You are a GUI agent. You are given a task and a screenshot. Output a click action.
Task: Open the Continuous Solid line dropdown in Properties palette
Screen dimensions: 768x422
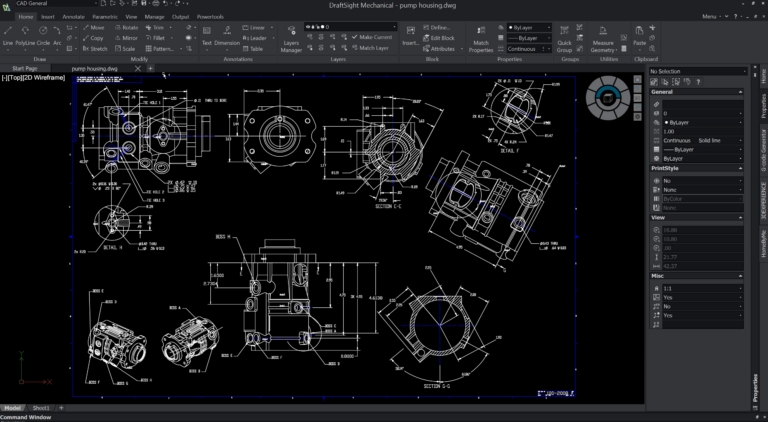(702, 141)
